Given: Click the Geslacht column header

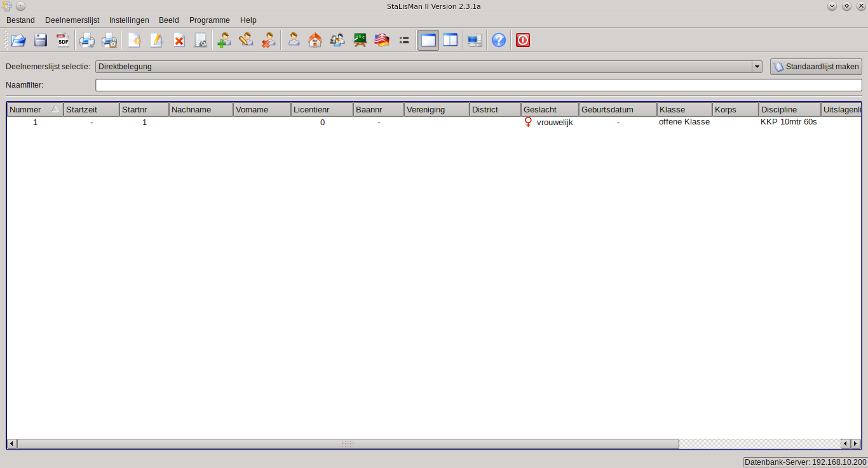Looking at the screenshot, I should [549, 110].
